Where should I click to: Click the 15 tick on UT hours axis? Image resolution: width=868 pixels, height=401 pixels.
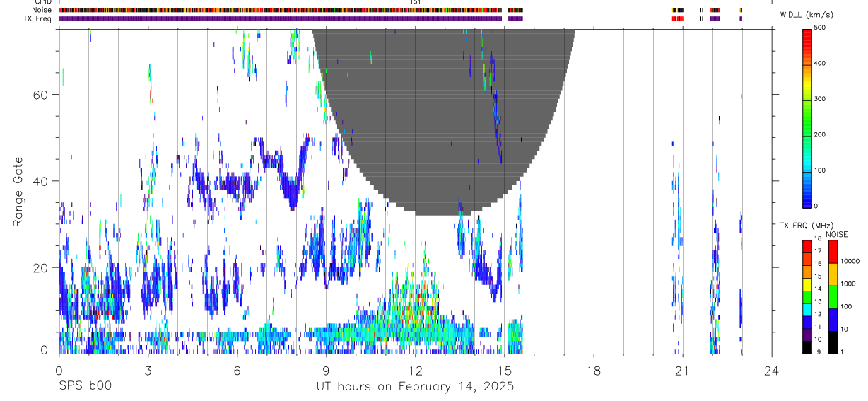point(504,369)
